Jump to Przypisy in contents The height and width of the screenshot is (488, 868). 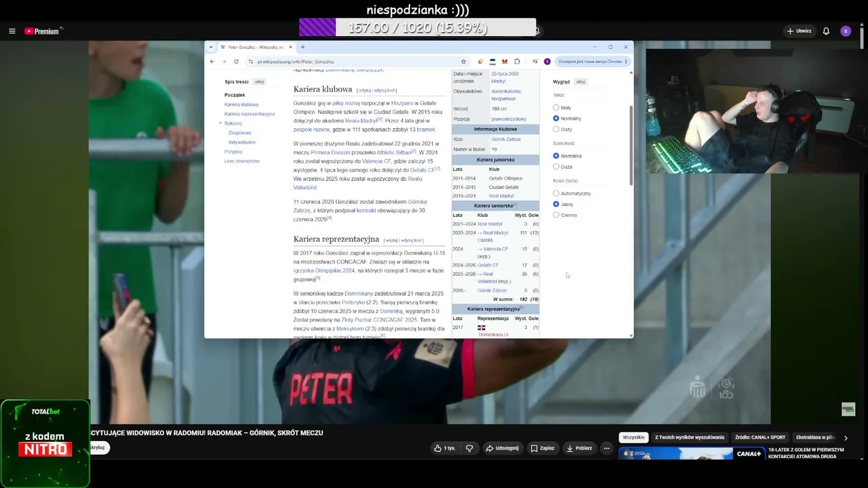point(233,152)
